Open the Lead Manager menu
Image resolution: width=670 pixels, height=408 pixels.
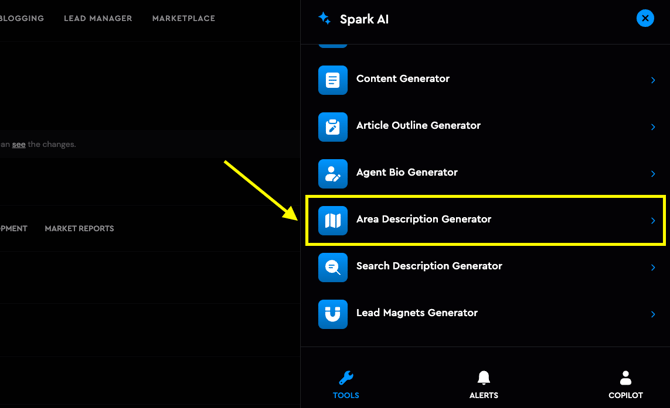point(98,18)
